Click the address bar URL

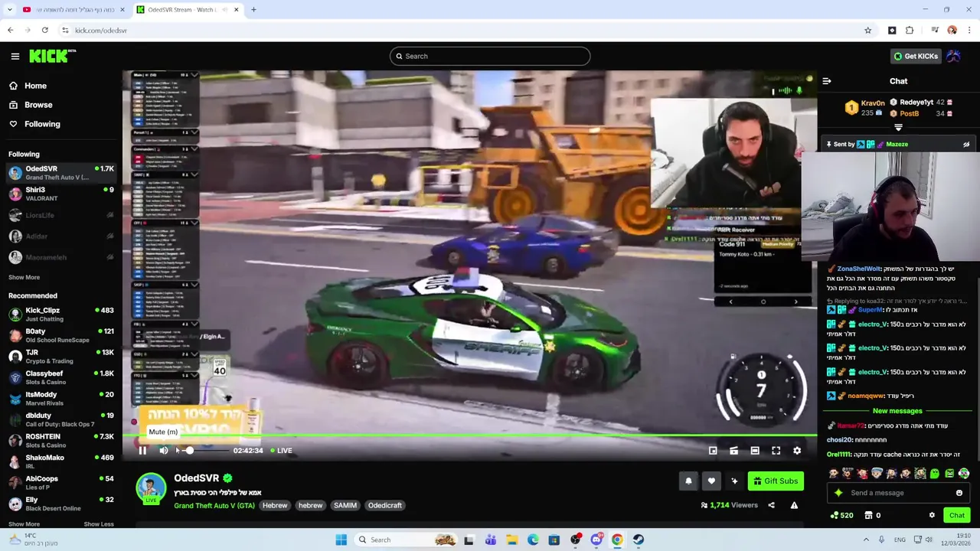click(x=101, y=31)
